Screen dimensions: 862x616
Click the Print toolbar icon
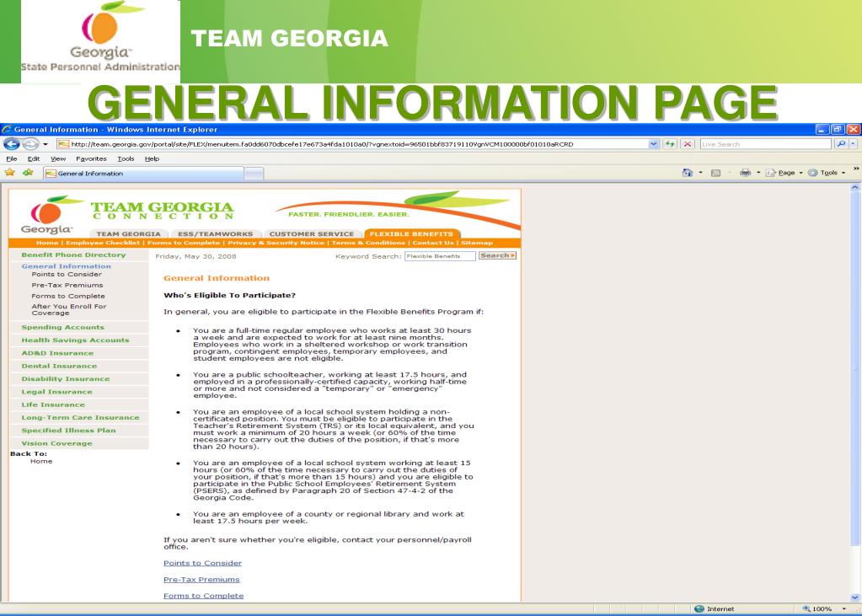(745, 173)
